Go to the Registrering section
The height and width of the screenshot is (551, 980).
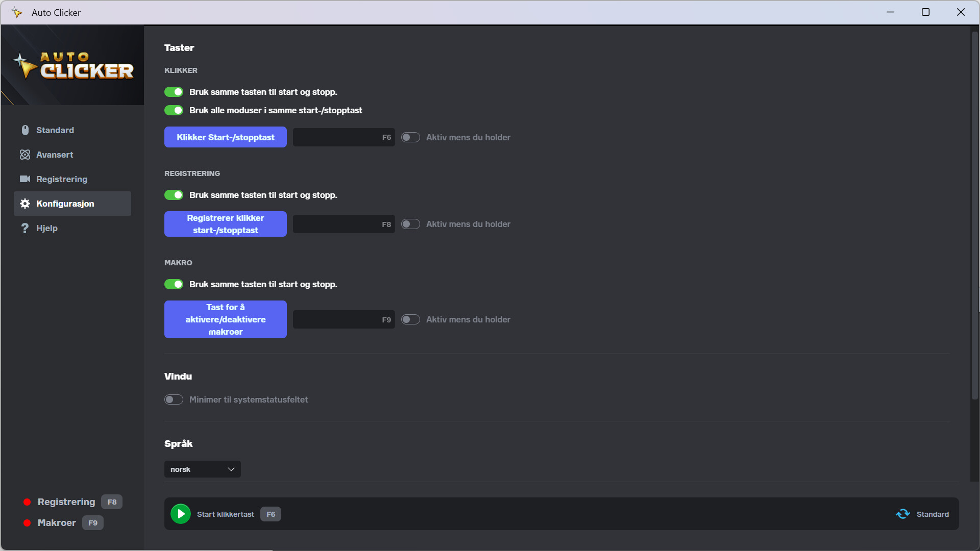point(72,179)
